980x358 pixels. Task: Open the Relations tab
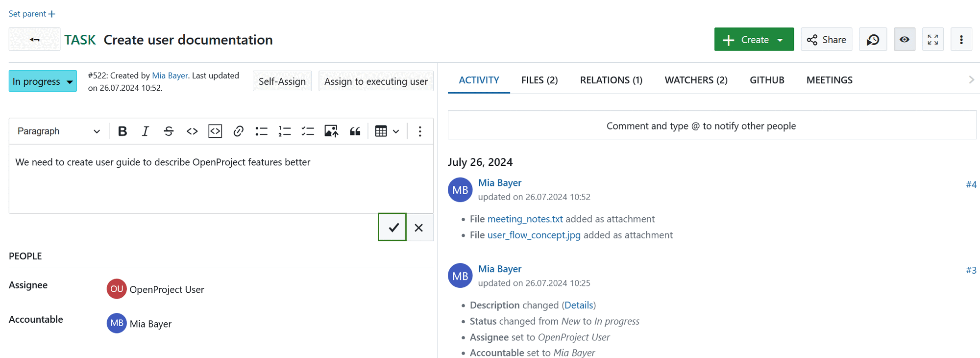point(611,80)
